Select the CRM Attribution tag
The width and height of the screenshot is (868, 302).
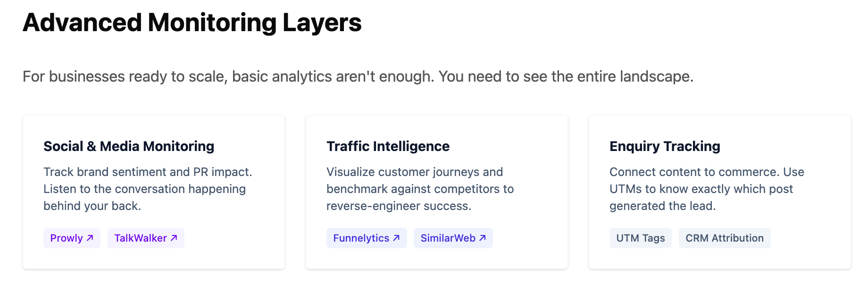point(724,238)
